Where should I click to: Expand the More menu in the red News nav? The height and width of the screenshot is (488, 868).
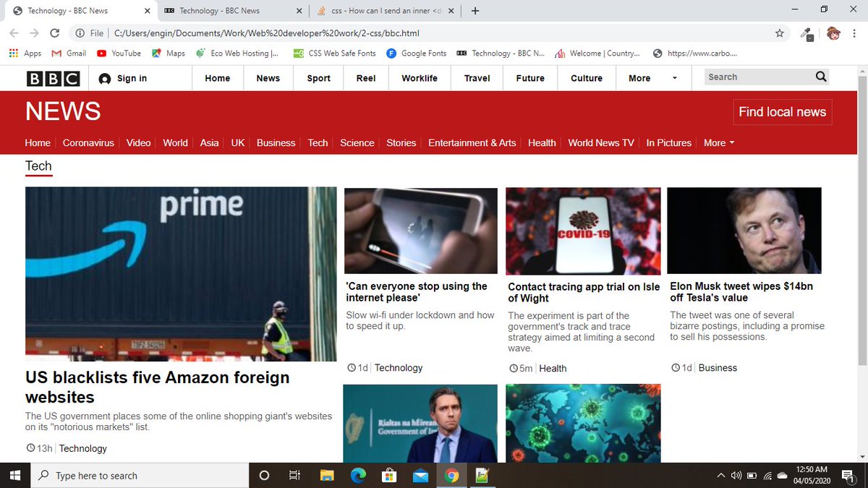(719, 142)
